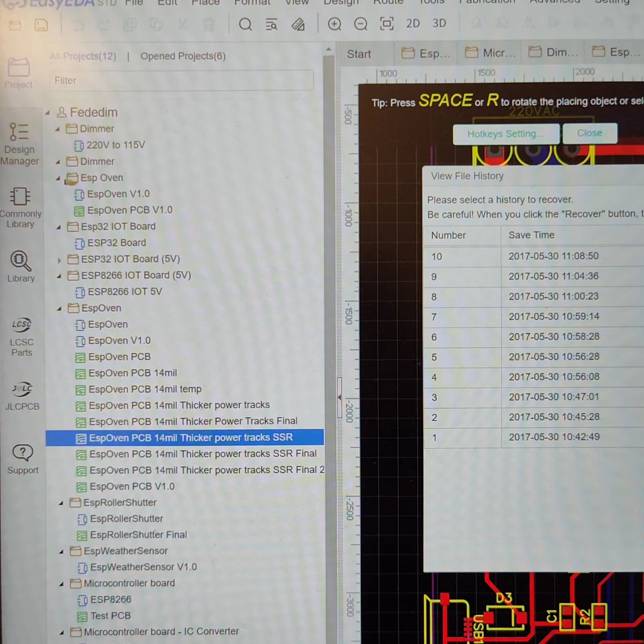Click the Zoom In toolbar icon

tap(335, 24)
